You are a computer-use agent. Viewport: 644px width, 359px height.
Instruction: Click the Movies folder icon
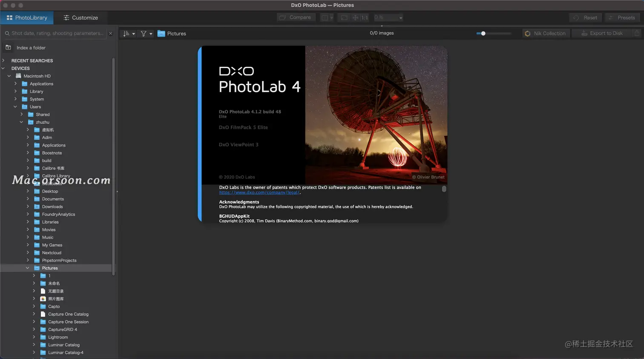coord(37,230)
